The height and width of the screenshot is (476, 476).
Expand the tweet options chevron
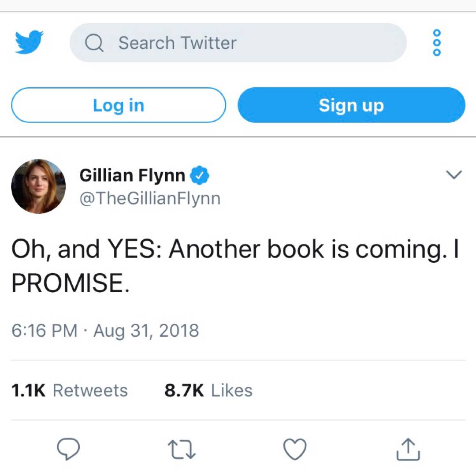click(454, 175)
